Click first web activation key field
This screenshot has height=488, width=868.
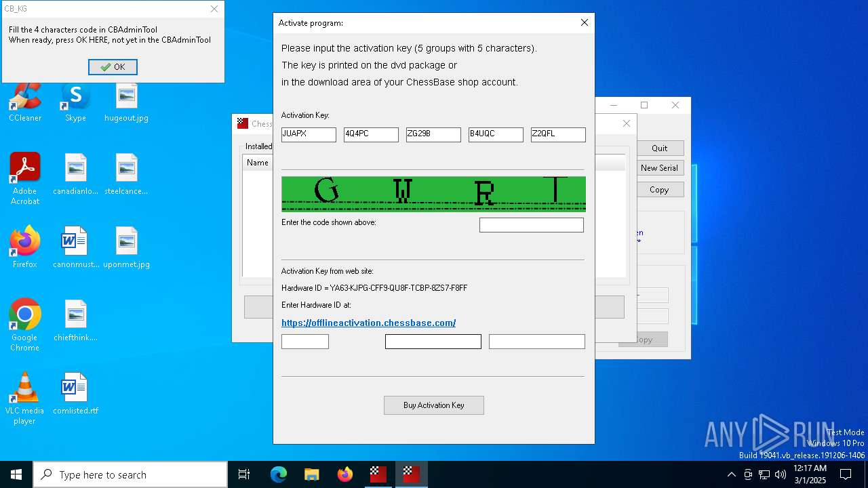(x=305, y=342)
